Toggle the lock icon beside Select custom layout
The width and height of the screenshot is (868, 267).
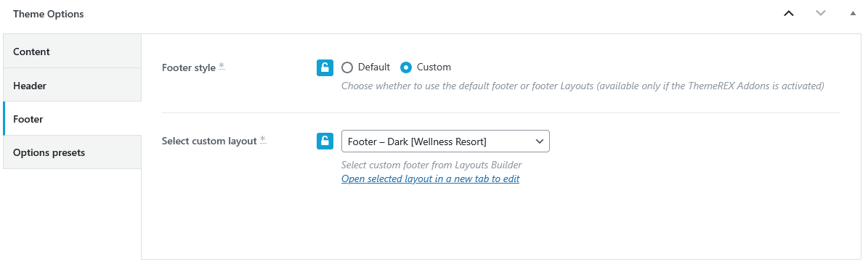[x=325, y=141]
